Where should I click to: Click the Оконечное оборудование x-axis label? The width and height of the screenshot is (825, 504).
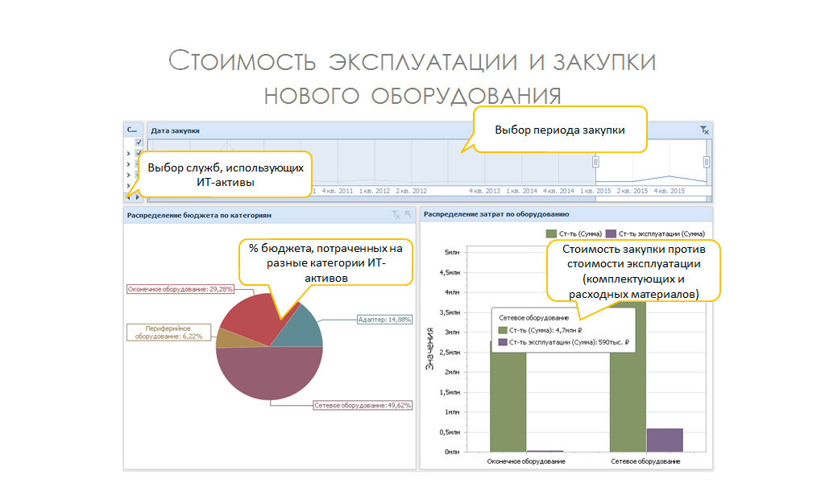point(526,461)
